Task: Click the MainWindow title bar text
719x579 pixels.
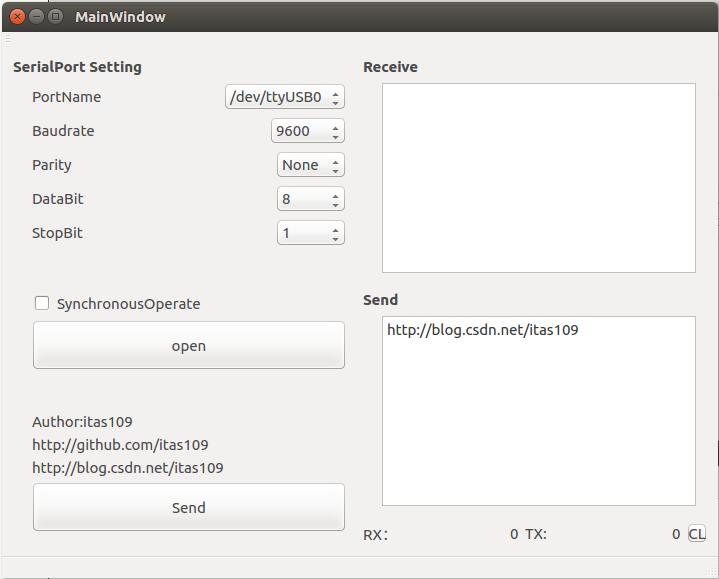Action: pyautogui.click(x=120, y=17)
